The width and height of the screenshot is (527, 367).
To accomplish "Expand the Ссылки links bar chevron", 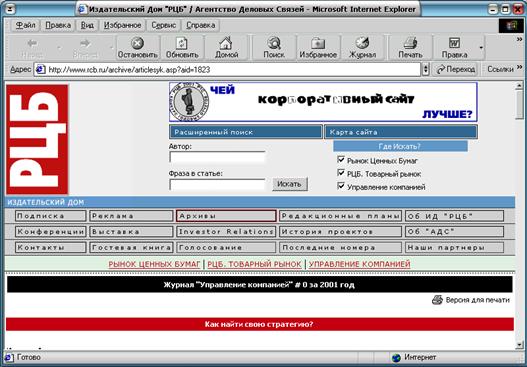I will point(519,68).
